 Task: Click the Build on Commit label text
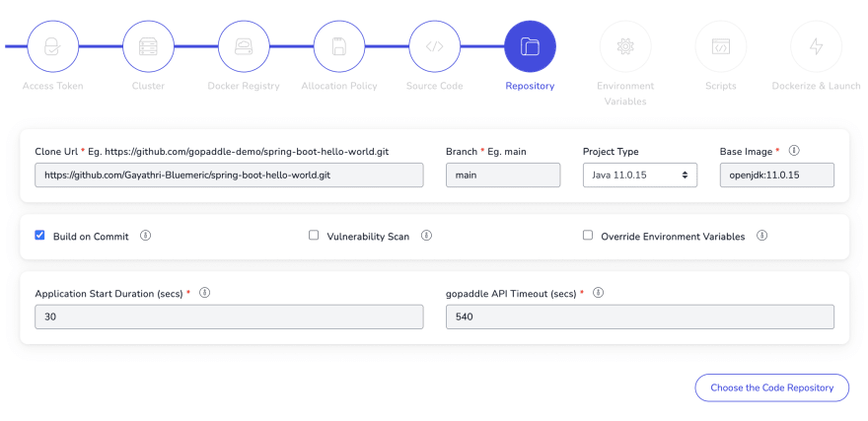pos(91,237)
